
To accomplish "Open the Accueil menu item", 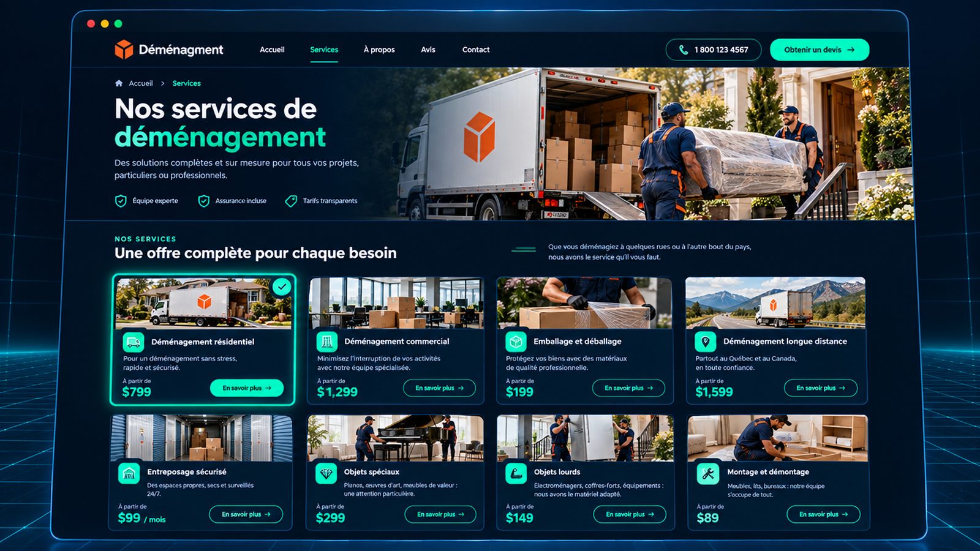I will 272,50.
